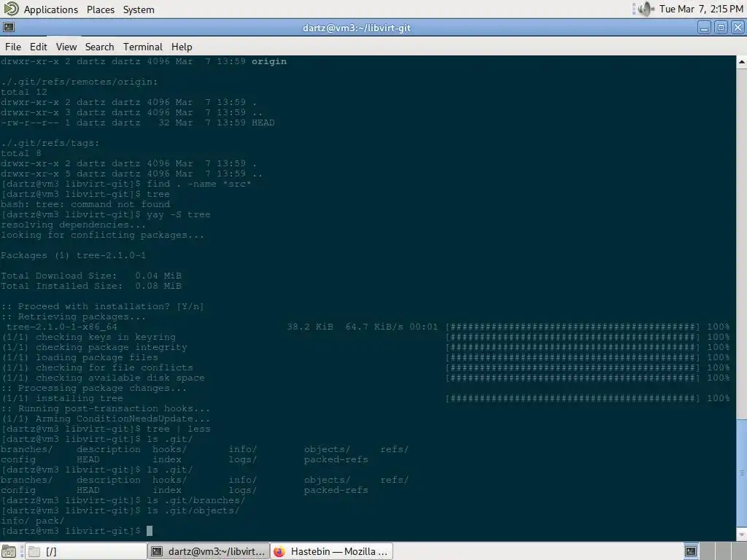Click 'ls .git/objects/' command text

click(x=193, y=510)
